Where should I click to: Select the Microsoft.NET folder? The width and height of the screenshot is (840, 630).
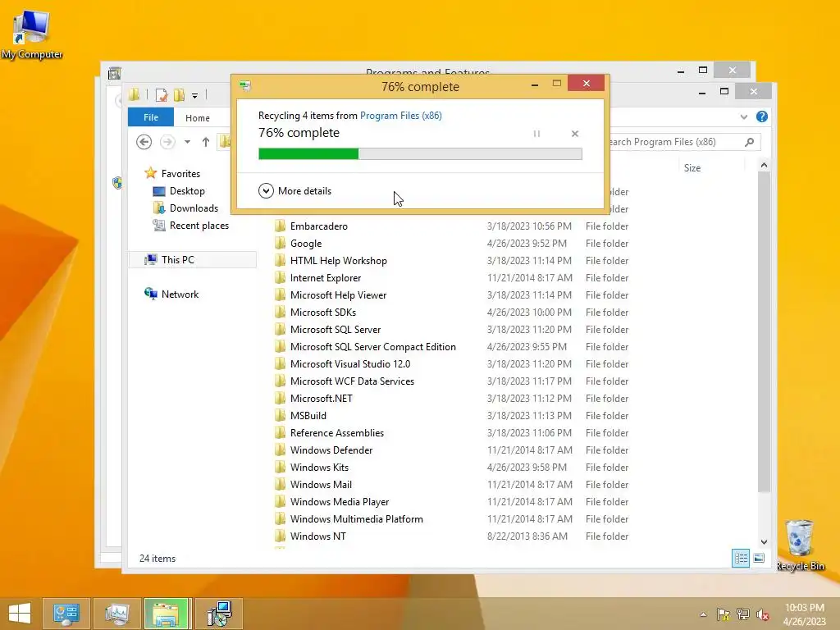click(x=321, y=398)
